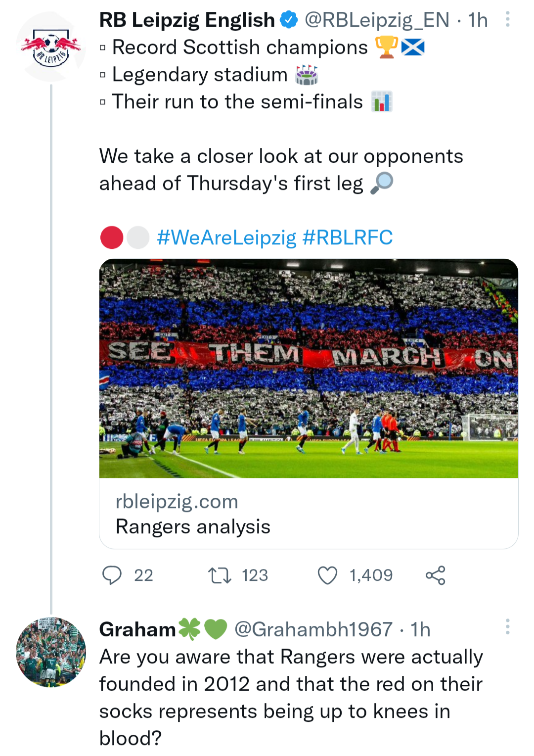The width and height of the screenshot is (534, 756).
Task: Tap the rbleipzig.com domain text
Action: click(177, 502)
